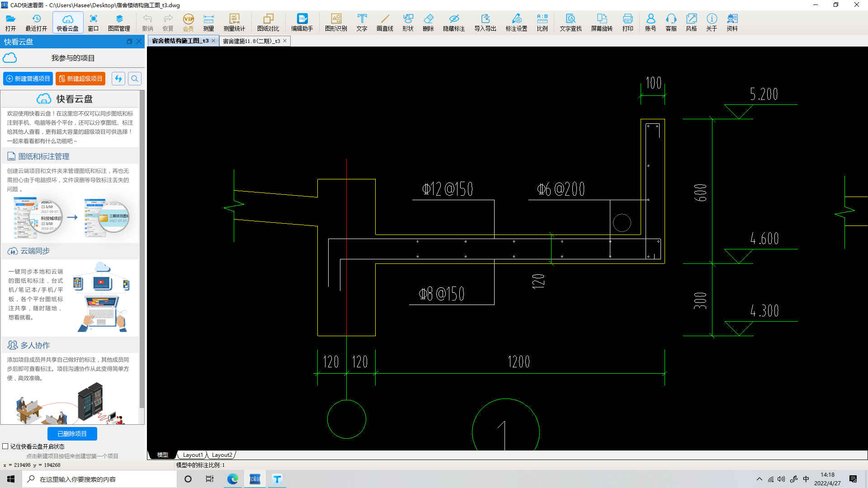The width and height of the screenshot is (868, 488).
Task: Select the 画直线 draw line tool
Action: 385,22
